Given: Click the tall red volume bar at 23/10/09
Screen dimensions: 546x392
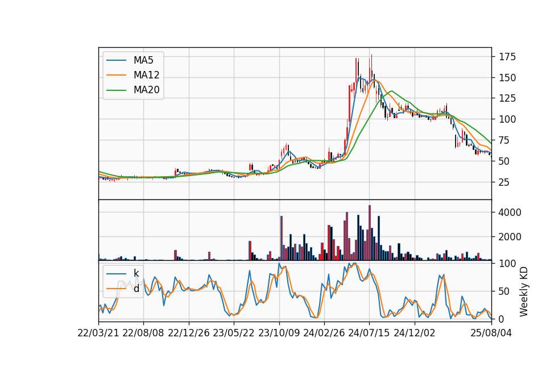Looking at the screenshot, I should (282, 238).
